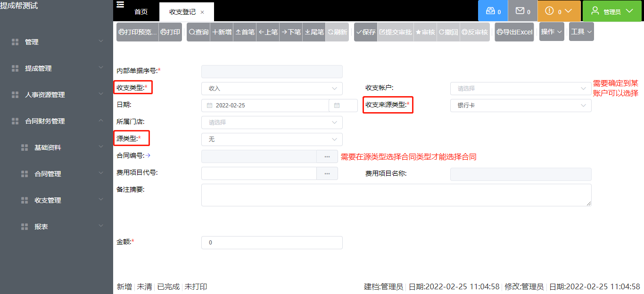This screenshot has width=644, height=294.
Task: Open the warning alerts dropdown
Action: [559, 11]
